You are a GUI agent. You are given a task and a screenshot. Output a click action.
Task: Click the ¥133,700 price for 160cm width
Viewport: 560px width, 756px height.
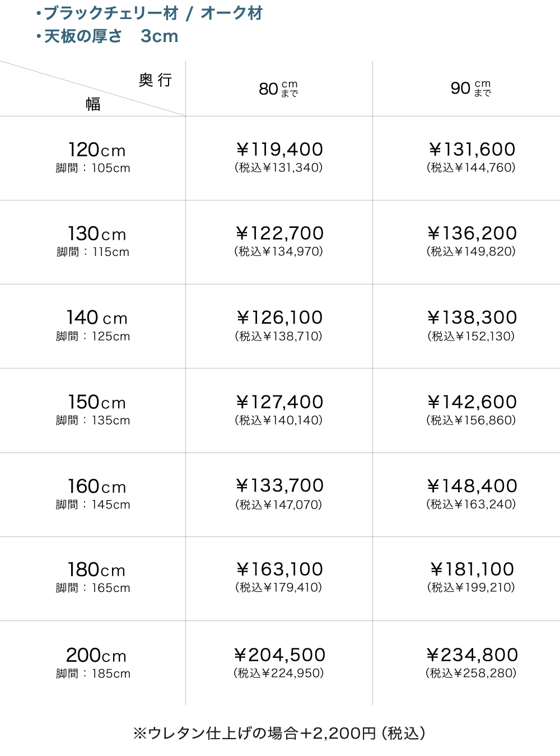coord(279,486)
